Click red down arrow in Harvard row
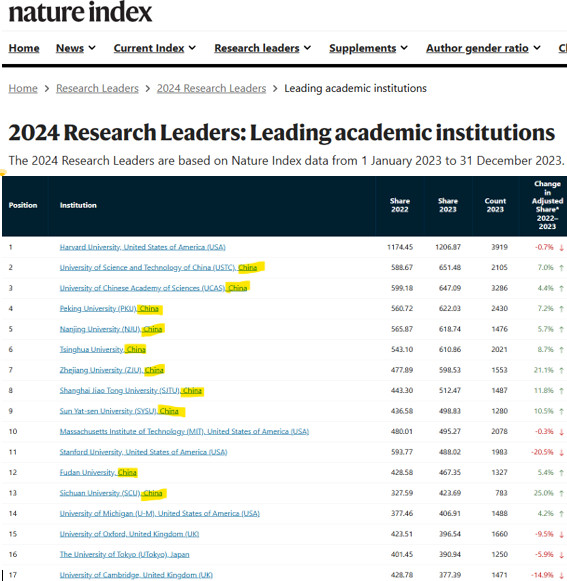The width and height of the screenshot is (567, 581). (x=561, y=248)
